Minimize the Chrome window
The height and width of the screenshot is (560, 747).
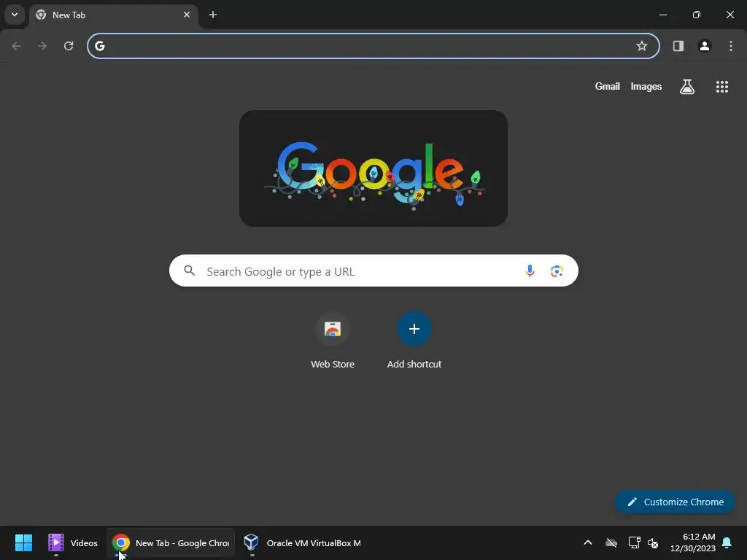pyautogui.click(x=662, y=15)
